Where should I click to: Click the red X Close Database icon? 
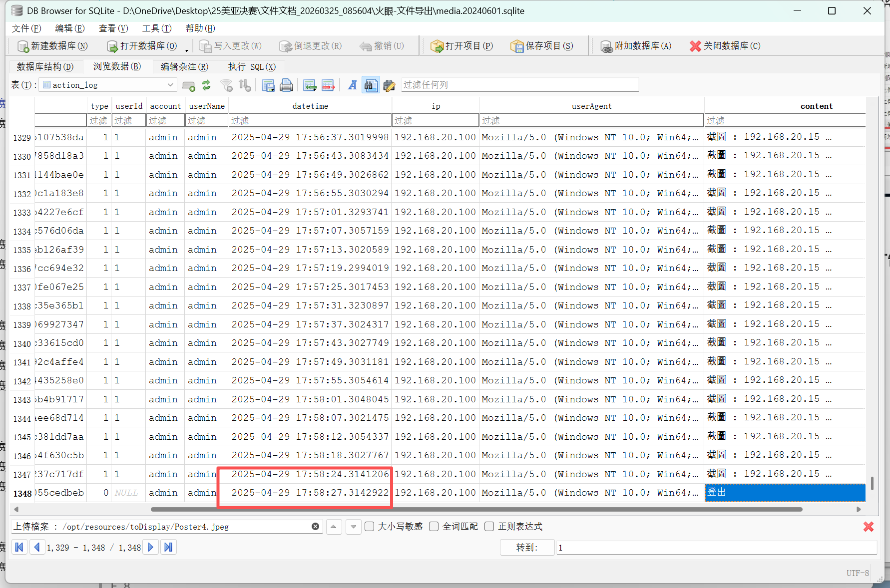(x=695, y=46)
